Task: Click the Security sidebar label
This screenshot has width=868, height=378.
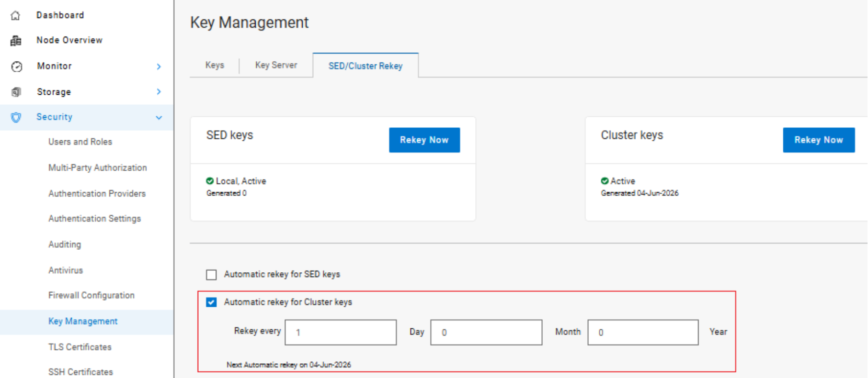Action: tap(54, 117)
